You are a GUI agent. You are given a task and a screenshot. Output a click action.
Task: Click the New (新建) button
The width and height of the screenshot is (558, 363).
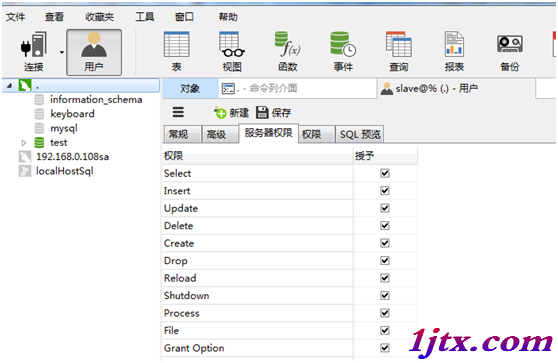[231, 113]
